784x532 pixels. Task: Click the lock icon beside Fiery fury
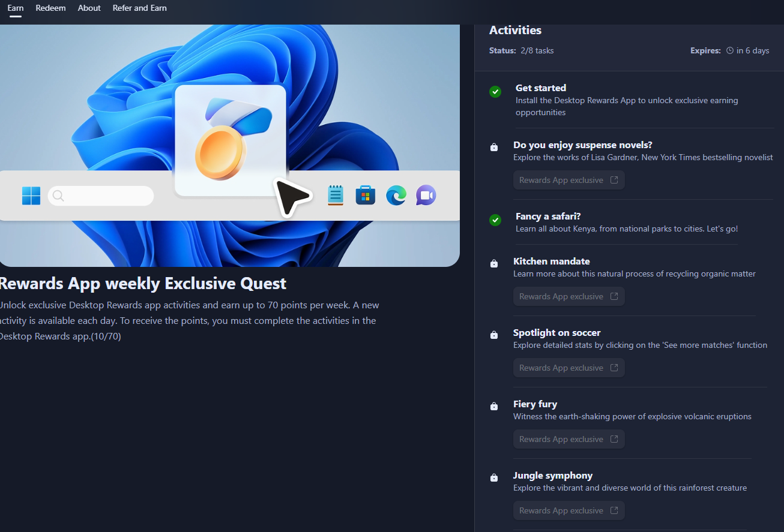point(494,406)
